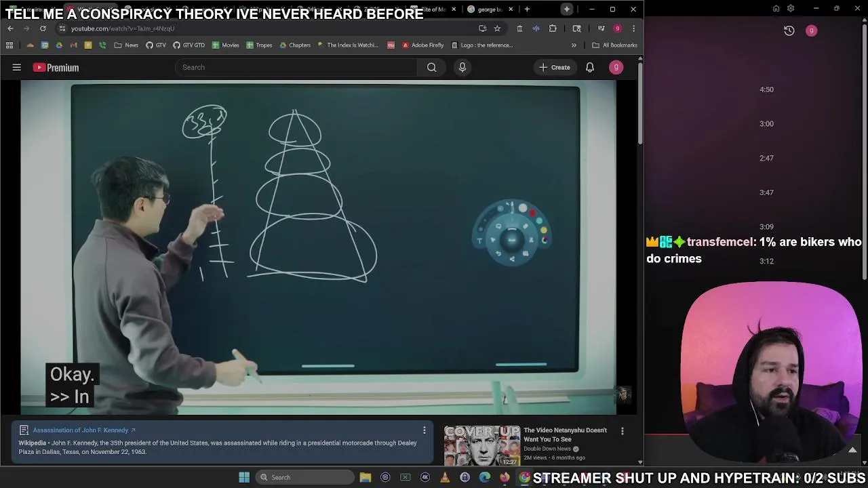Open the right panel account avatar
868x488 pixels.
(x=811, y=30)
